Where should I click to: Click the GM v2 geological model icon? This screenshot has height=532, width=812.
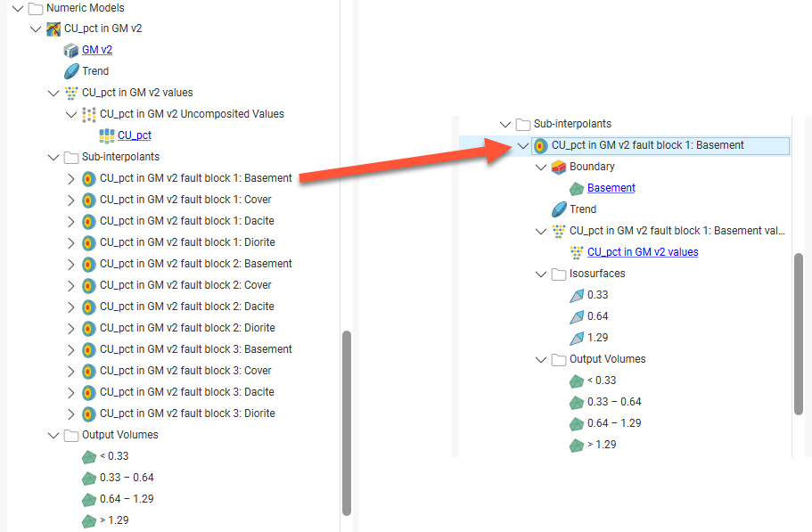point(71,50)
